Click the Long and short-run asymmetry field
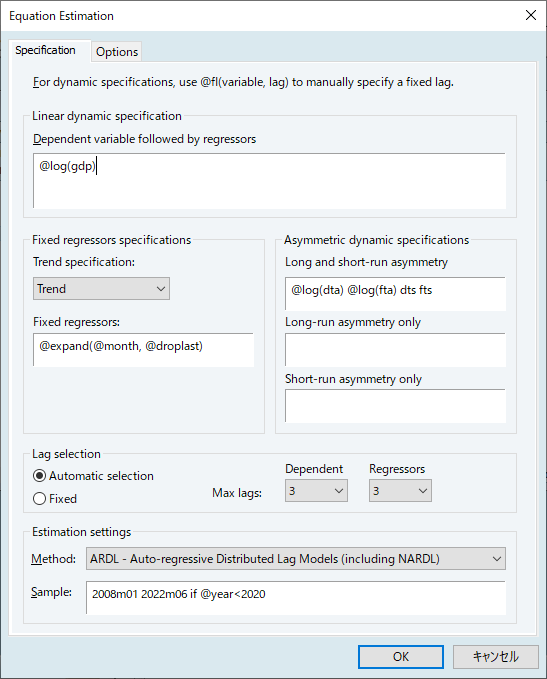 coord(395,294)
